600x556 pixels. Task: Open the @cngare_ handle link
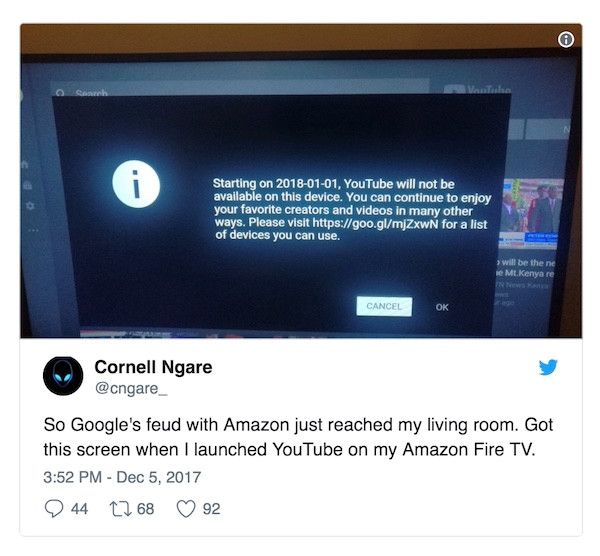click(x=131, y=388)
